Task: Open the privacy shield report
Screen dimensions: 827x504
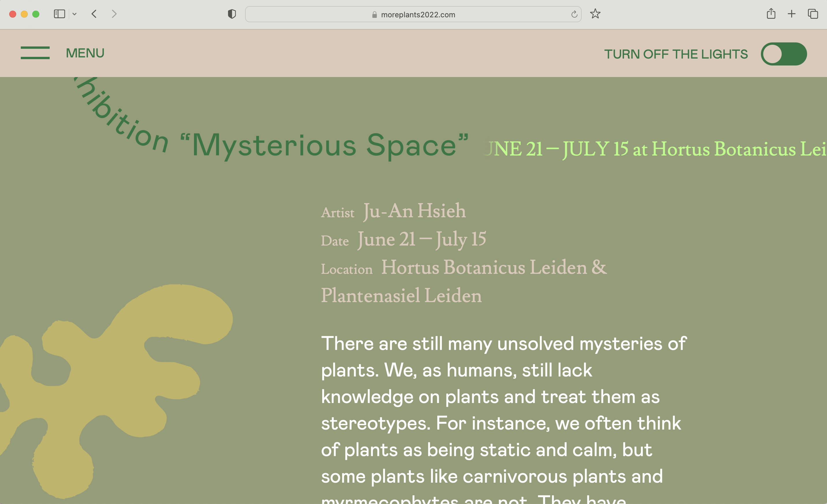Action: point(232,14)
